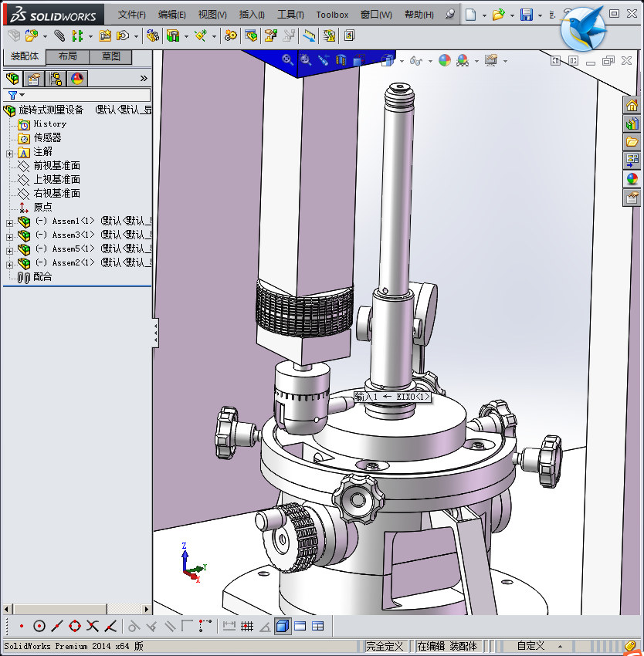Open the Toolbox menu
Screen dimensions: 644x656
332,15
